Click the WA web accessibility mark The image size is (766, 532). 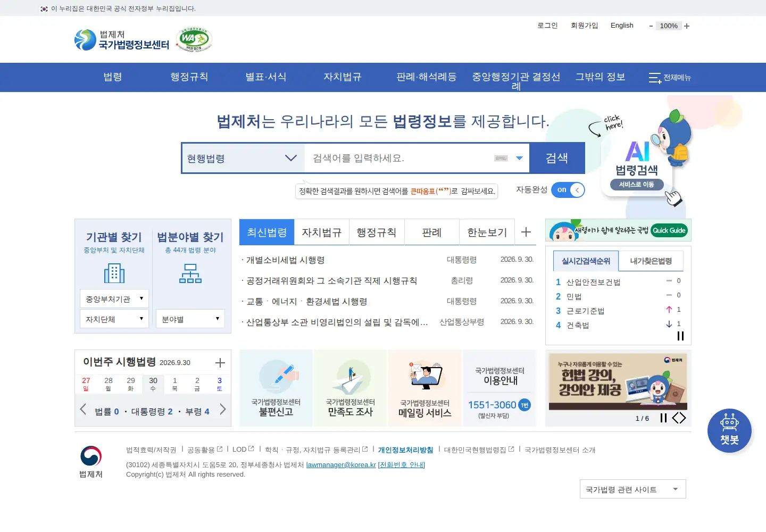point(194,39)
